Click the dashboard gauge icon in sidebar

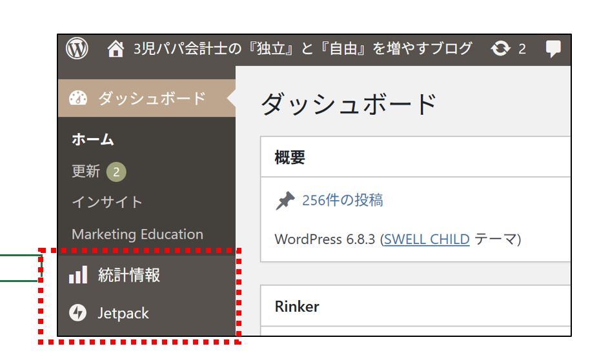click(x=77, y=98)
